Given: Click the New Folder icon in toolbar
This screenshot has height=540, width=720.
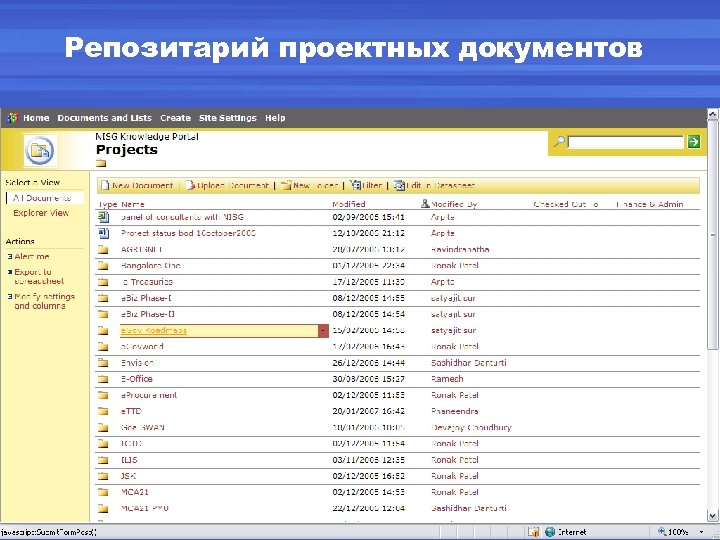Looking at the screenshot, I should 286,186.
